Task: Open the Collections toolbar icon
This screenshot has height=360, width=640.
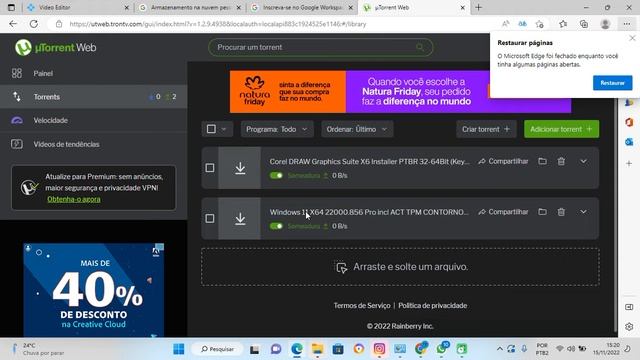Action: click(x=584, y=24)
